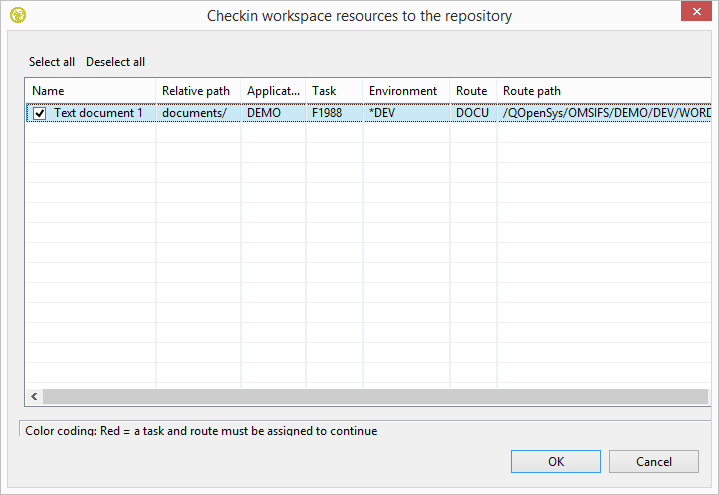Click the DOCU route cell
This screenshot has width=719, height=495.
[x=472, y=113]
